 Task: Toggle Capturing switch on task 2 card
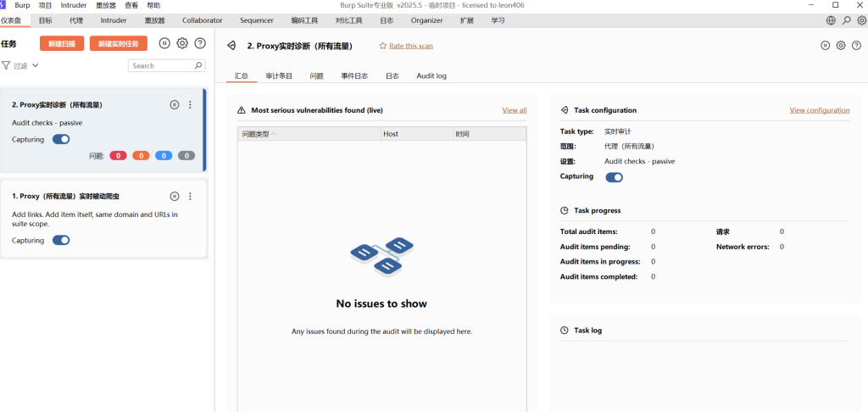tap(61, 139)
